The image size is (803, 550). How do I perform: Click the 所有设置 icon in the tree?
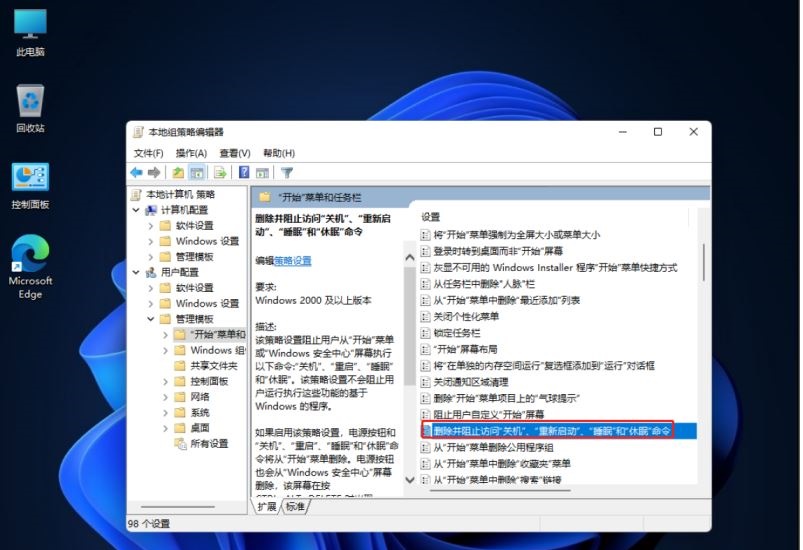(180, 443)
